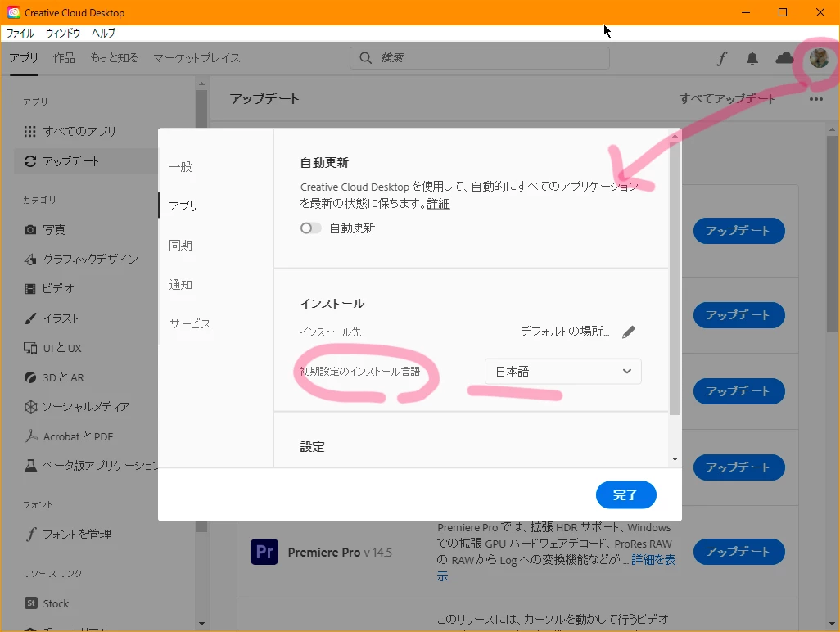The width and height of the screenshot is (840, 632).
Task: Click the preferences dialog vertical scrollbar
Action: click(675, 278)
